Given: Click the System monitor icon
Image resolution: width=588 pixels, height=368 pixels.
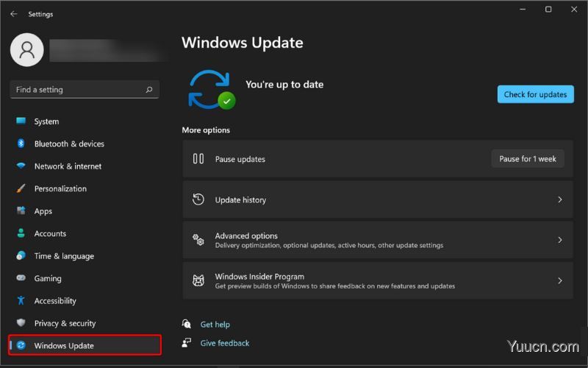Looking at the screenshot, I should pyautogui.click(x=21, y=121).
